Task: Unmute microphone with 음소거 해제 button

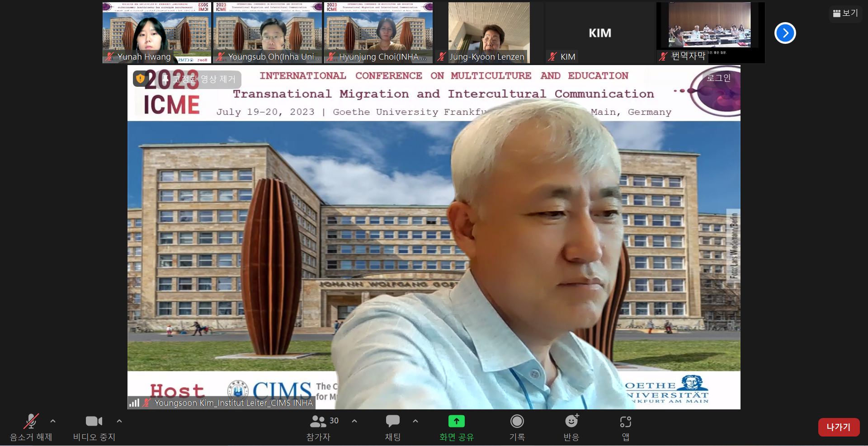Action: 31,427
